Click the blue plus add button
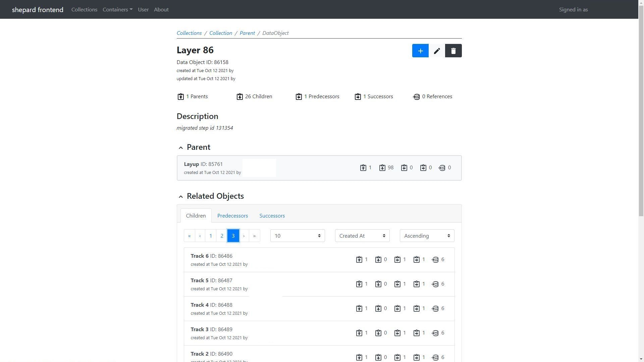 click(420, 51)
